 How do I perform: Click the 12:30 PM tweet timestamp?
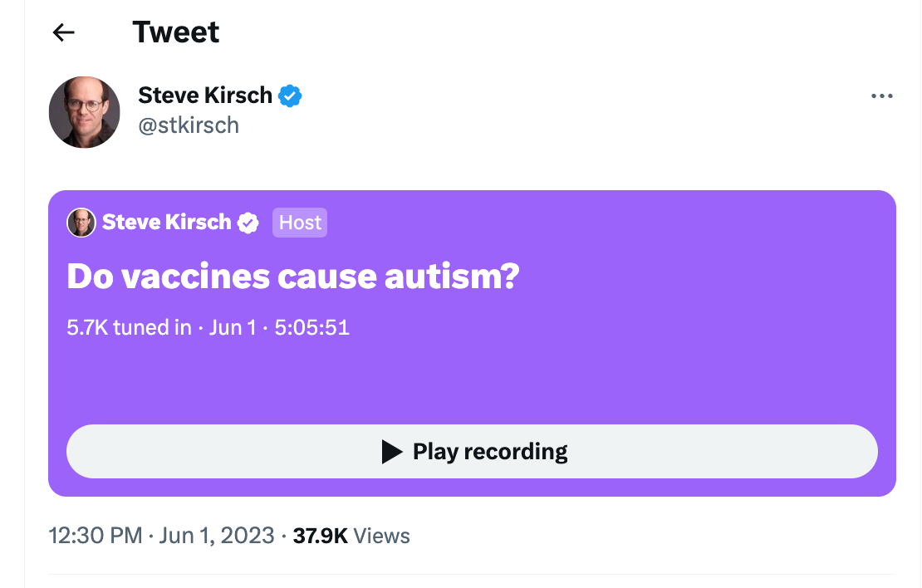pyautogui.click(x=96, y=536)
